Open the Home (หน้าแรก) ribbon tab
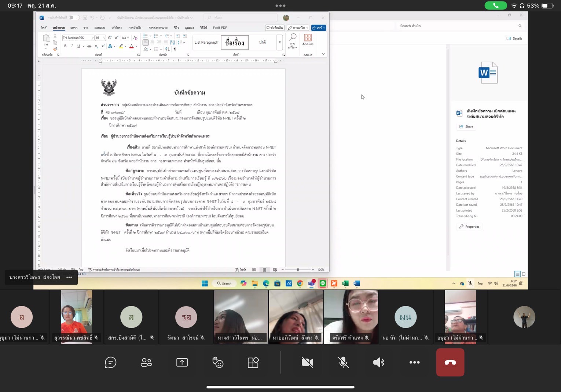The width and height of the screenshot is (561, 392). click(59, 28)
